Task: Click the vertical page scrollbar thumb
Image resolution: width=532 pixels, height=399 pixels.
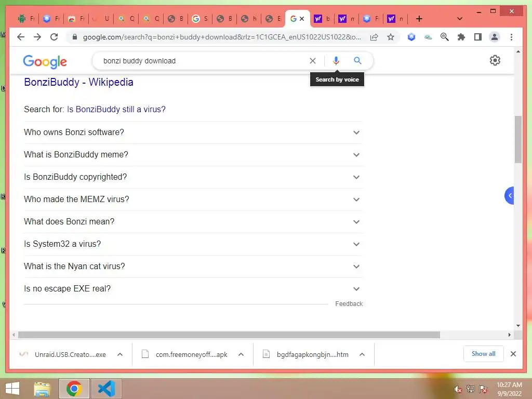Action: (518, 139)
